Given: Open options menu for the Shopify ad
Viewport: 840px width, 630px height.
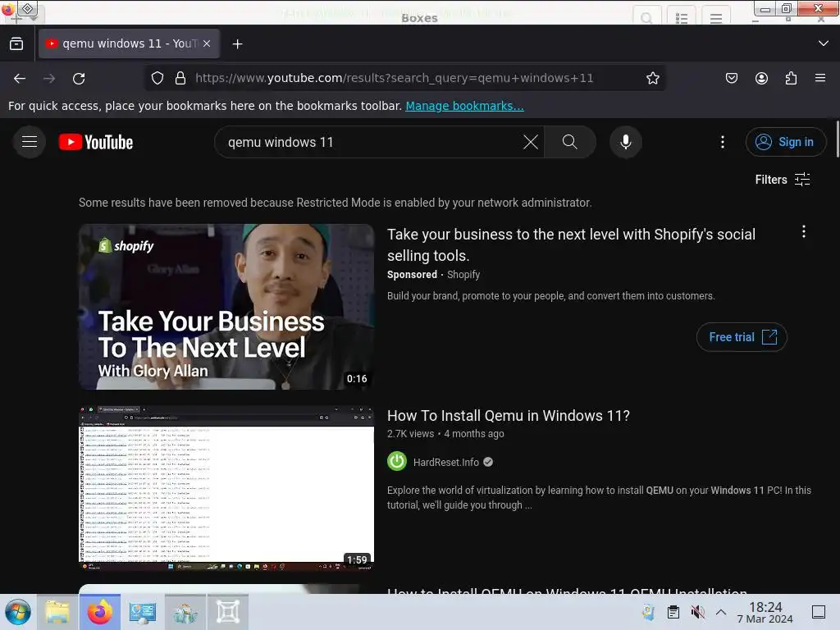Looking at the screenshot, I should pos(804,231).
